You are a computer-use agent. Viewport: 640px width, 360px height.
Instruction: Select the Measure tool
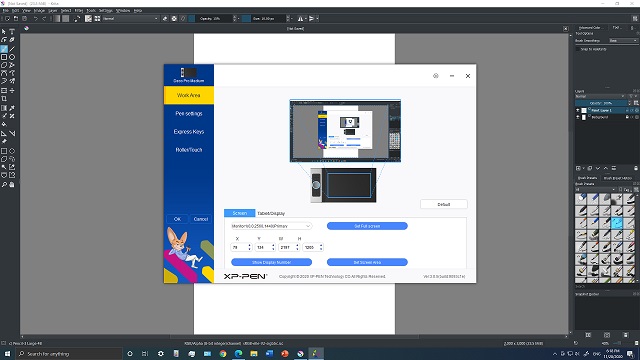click(12, 133)
